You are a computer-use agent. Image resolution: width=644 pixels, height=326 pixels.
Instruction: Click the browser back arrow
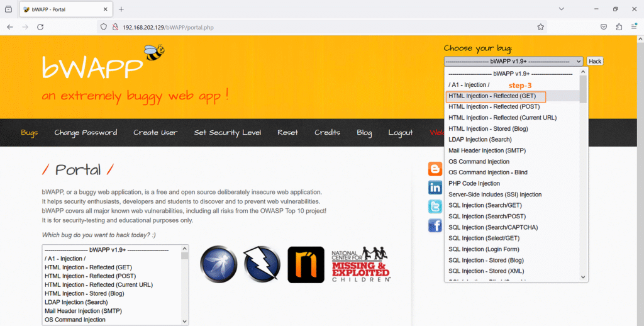pyautogui.click(x=10, y=27)
